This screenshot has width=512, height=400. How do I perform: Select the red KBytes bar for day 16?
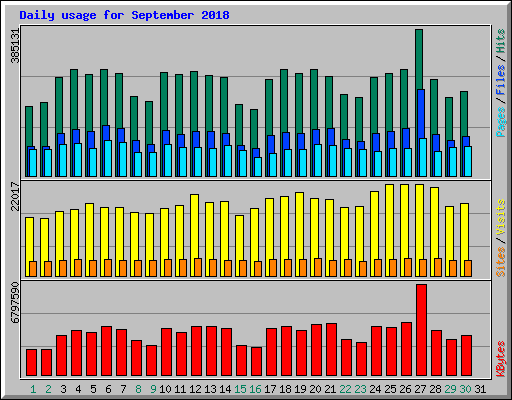[x=256, y=362]
